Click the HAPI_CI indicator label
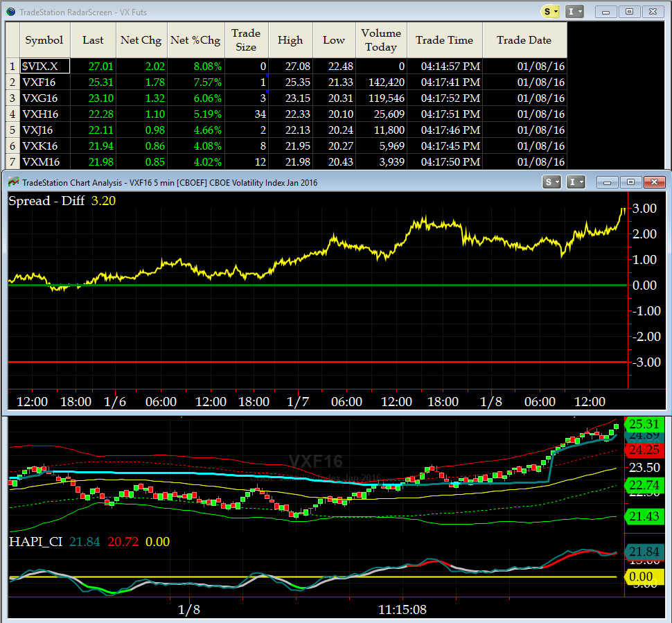The height and width of the screenshot is (623, 672). 35,541
